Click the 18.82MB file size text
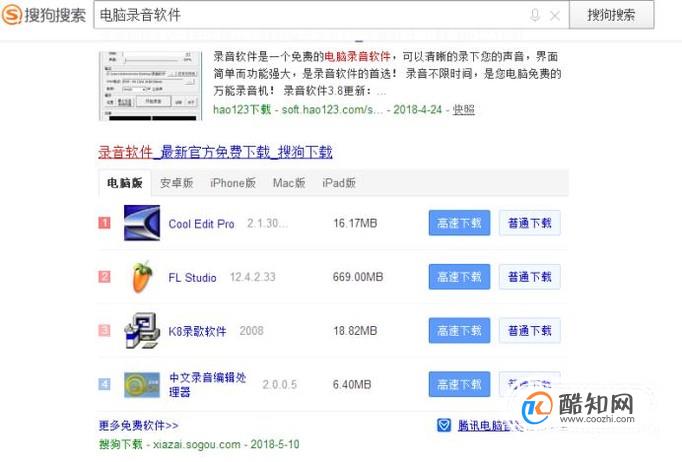This screenshot has width=682, height=462. point(355,331)
